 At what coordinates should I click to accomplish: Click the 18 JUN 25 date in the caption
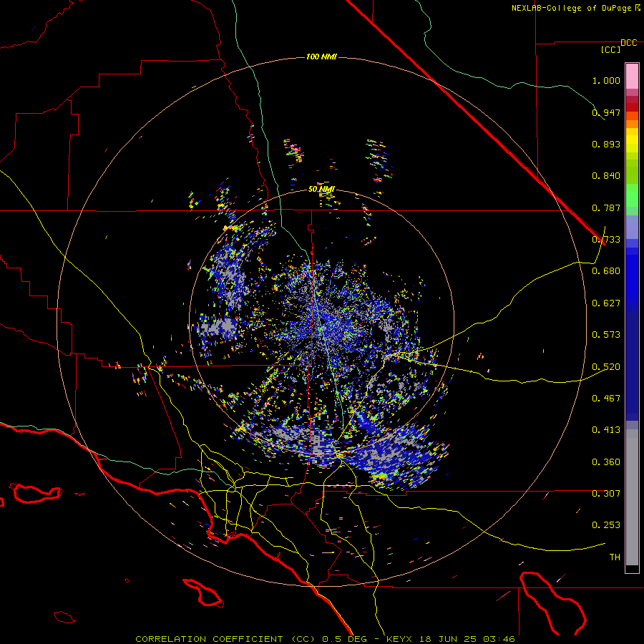pyautogui.click(x=449, y=639)
